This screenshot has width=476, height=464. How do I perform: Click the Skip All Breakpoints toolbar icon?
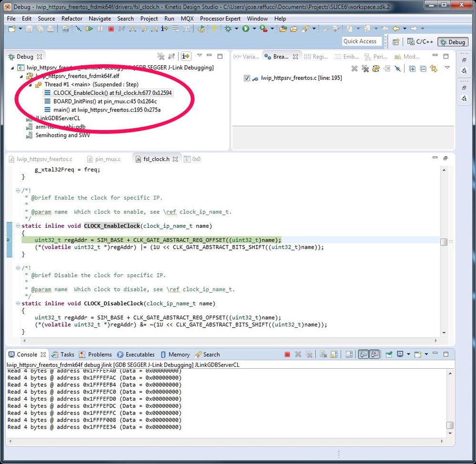click(78, 29)
